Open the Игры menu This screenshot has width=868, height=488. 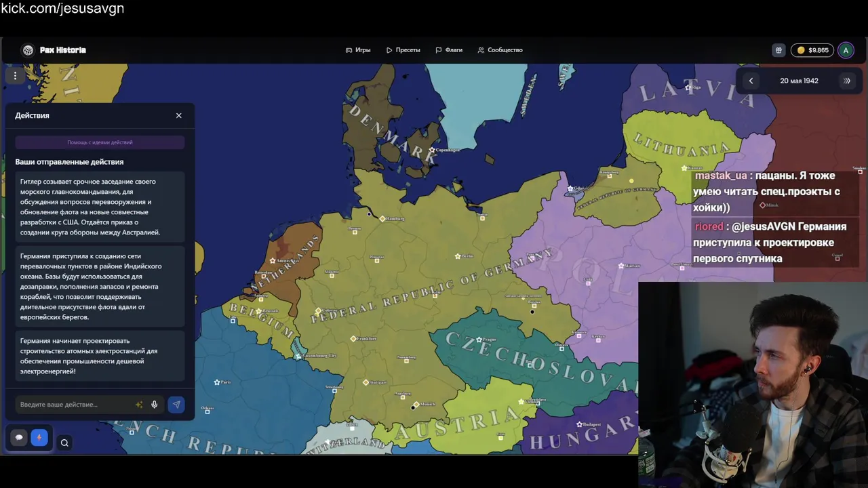click(358, 50)
